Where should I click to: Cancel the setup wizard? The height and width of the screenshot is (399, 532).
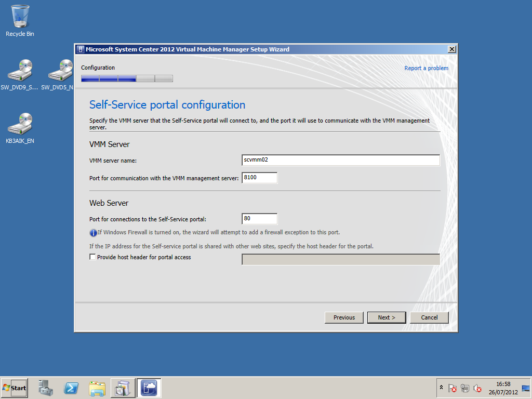(x=429, y=317)
